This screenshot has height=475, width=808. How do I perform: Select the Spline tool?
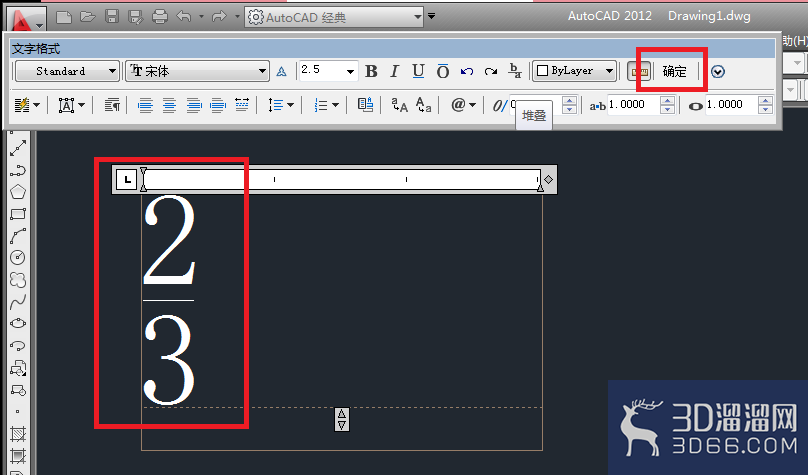click(x=18, y=301)
